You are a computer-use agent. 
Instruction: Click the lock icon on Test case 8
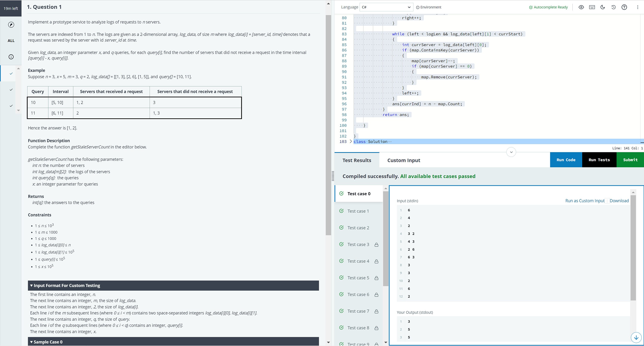pos(376,328)
